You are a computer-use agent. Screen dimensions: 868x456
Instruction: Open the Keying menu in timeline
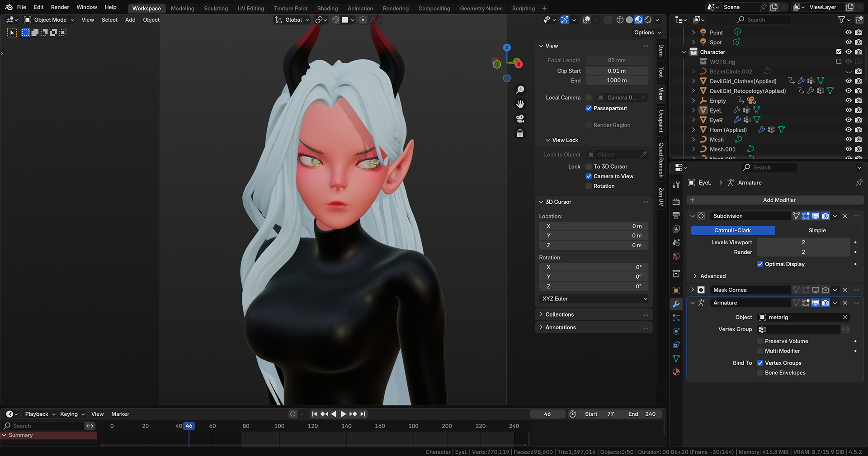coord(72,414)
